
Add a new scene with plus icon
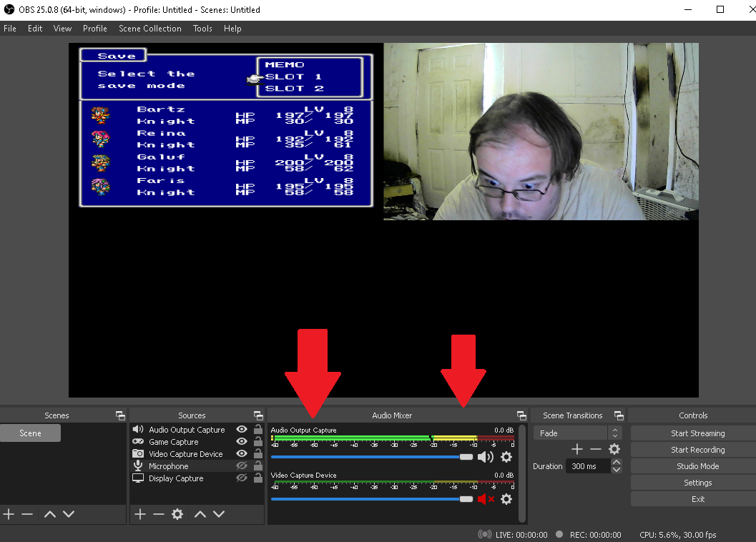[9, 514]
